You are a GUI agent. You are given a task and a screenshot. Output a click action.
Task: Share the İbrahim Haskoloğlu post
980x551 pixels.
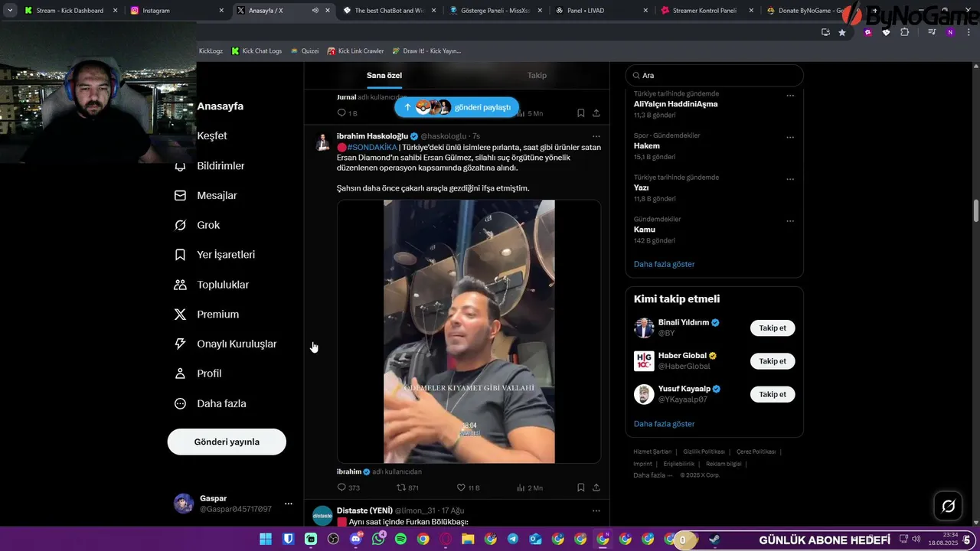tap(596, 487)
